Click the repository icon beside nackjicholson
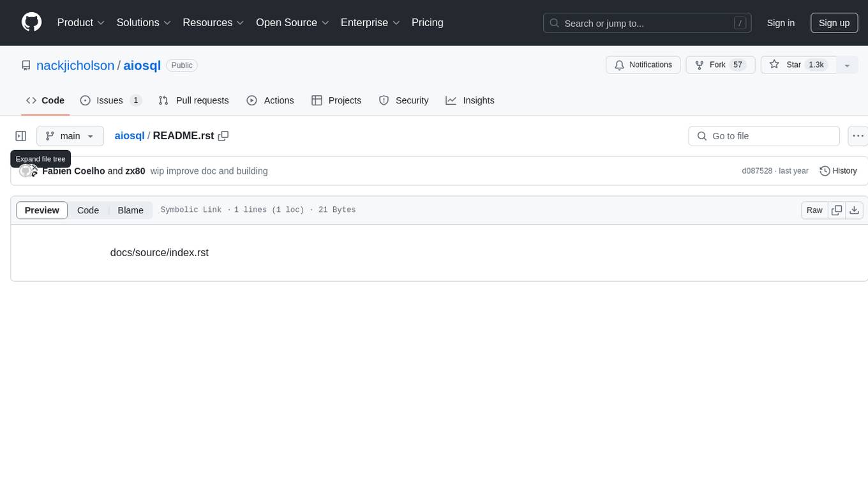 (26, 65)
